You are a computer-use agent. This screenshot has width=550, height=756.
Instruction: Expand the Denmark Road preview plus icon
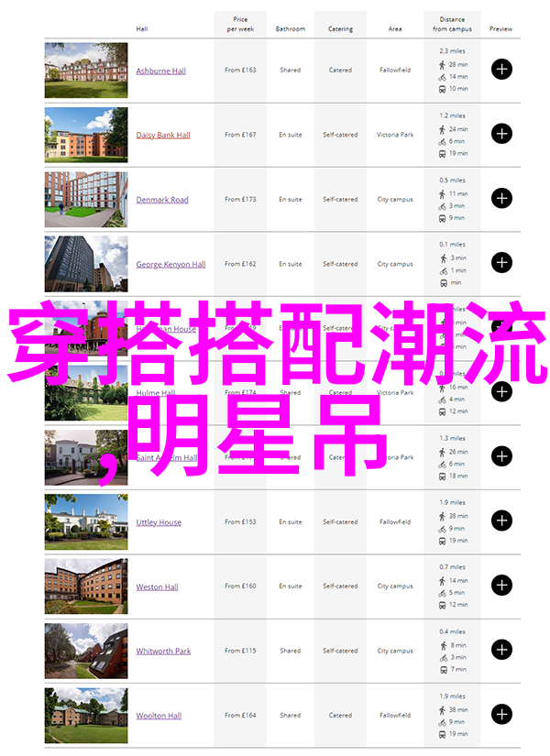pos(501,199)
